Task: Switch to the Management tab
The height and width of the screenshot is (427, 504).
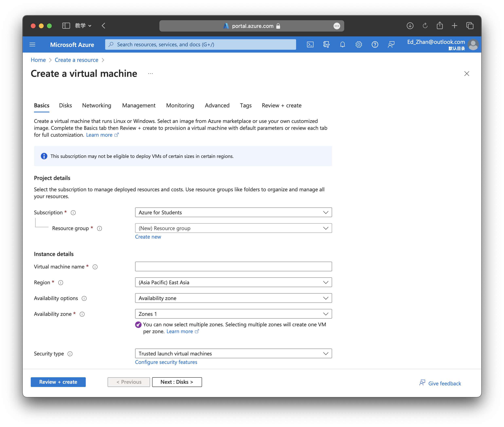Action: click(139, 106)
